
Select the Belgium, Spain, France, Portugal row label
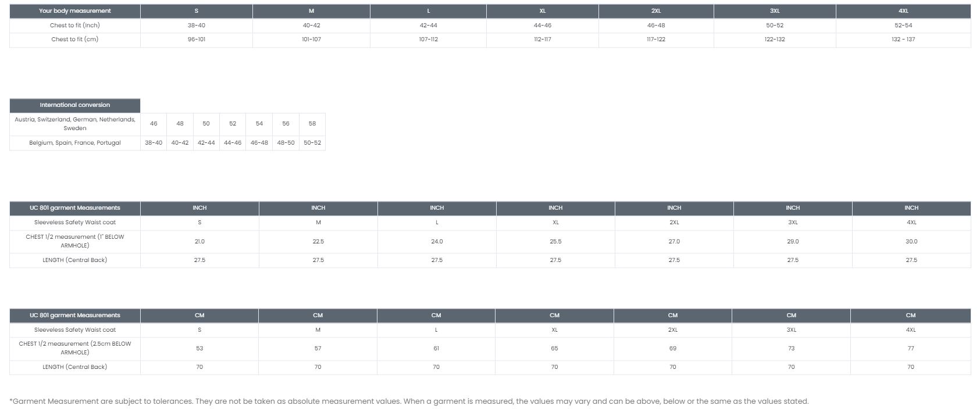coord(75,143)
